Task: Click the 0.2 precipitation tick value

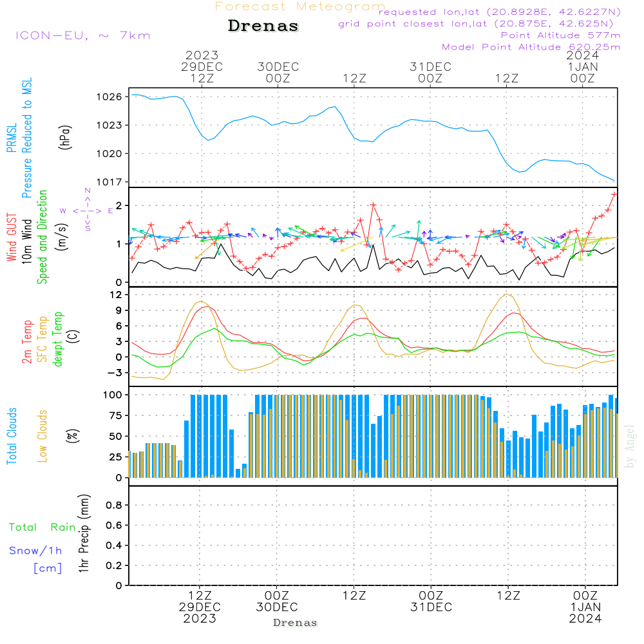Action: [114, 566]
